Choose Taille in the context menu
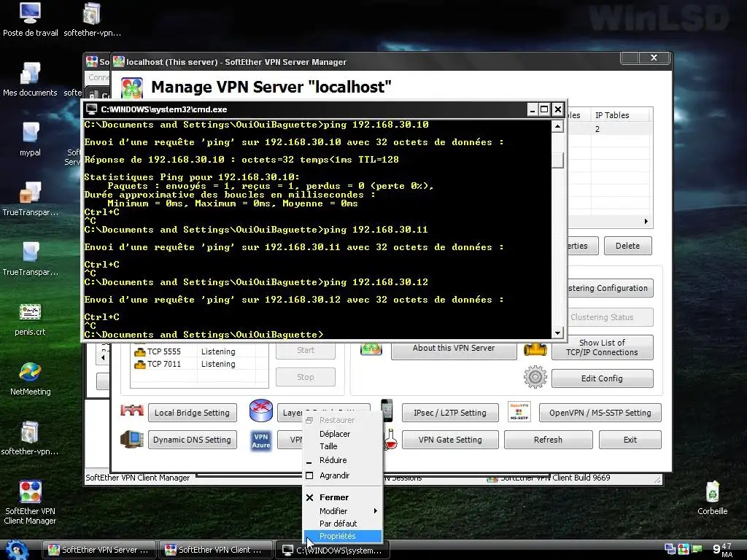Viewport: 747px width, 560px height. (x=343, y=446)
